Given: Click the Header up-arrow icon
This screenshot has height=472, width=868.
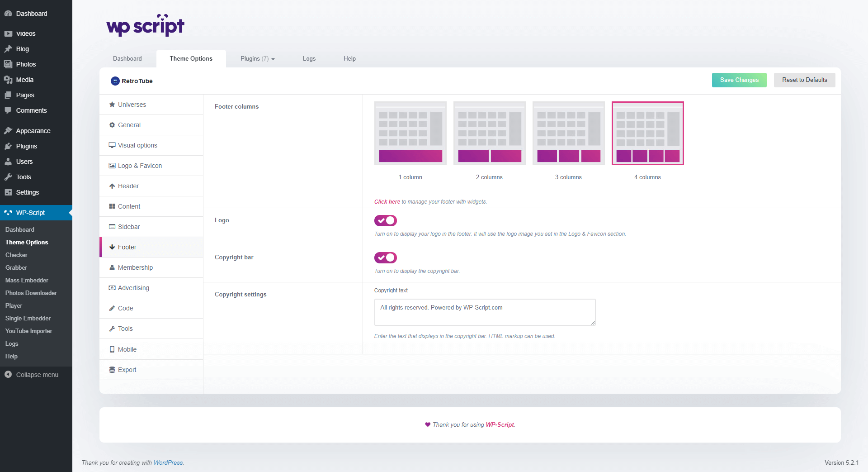Looking at the screenshot, I should click(112, 186).
